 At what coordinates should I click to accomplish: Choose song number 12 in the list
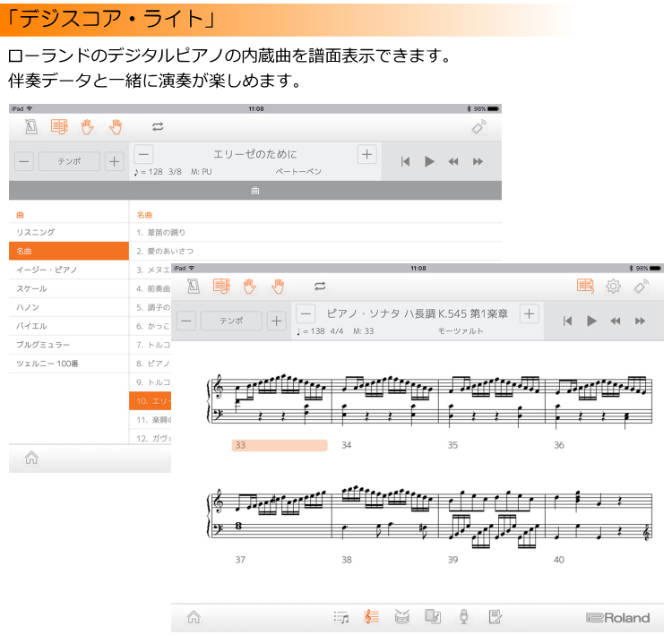(x=151, y=438)
